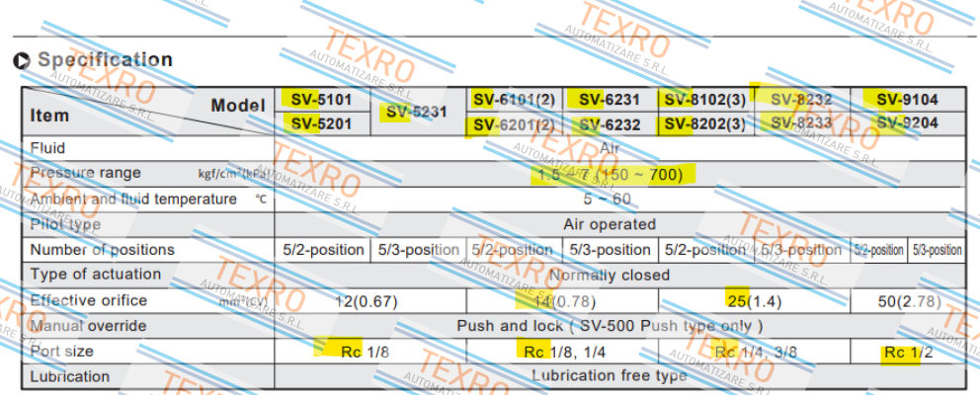
Task: Click 5/3-position under SV-5231
Action: 419,250
